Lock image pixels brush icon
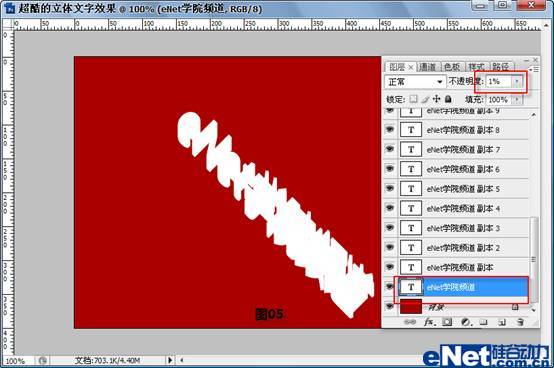This screenshot has width=554, height=368. (x=425, y=99)
